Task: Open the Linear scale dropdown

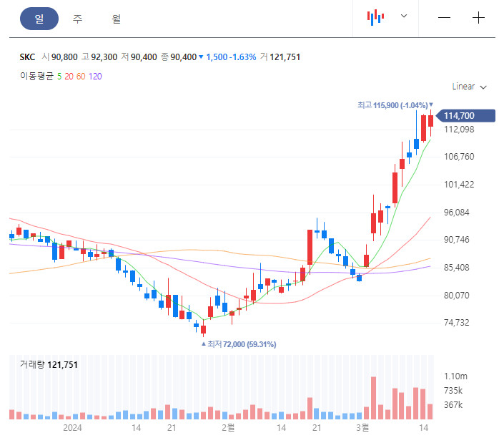Action: 469,87
